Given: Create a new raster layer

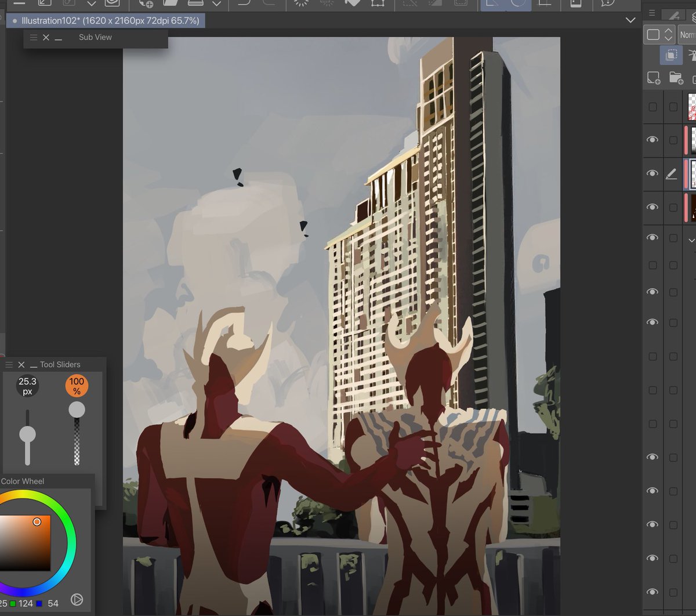Looking at the screenshot, I should click(x=654, y=78).
